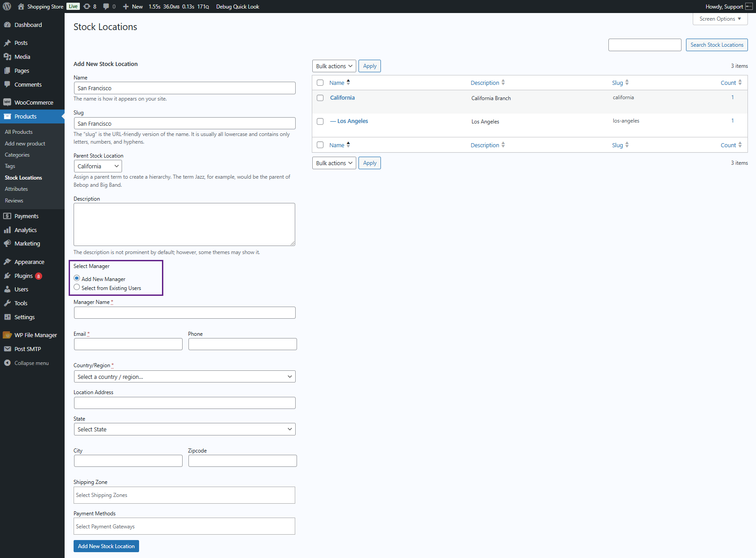This screenshot has width=756, height=558.
Task: Open Attributes submenu item
Action: (16, 189)
